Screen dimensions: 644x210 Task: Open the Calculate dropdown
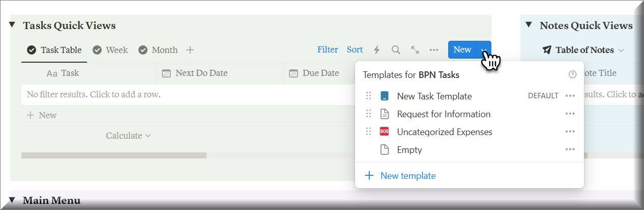click(128, 136)
